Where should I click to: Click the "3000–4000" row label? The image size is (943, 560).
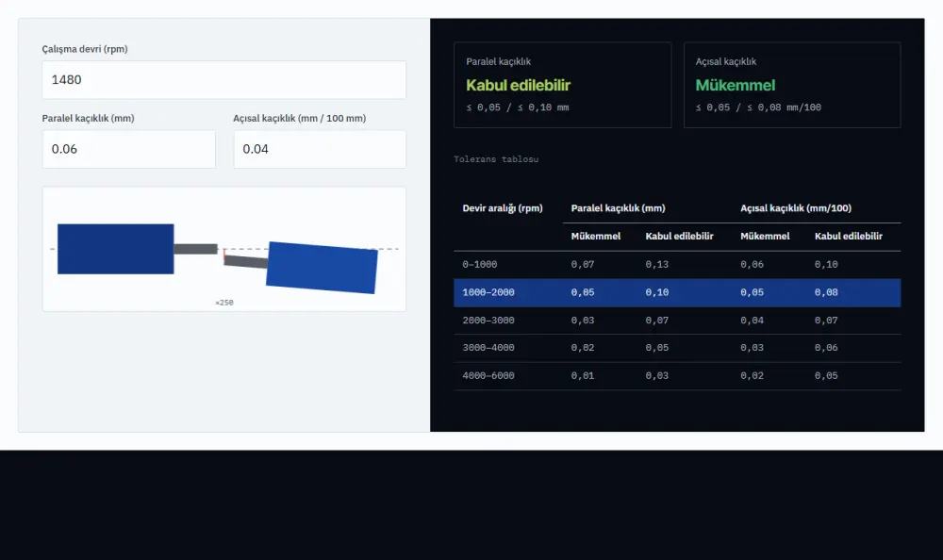(488, 348)
